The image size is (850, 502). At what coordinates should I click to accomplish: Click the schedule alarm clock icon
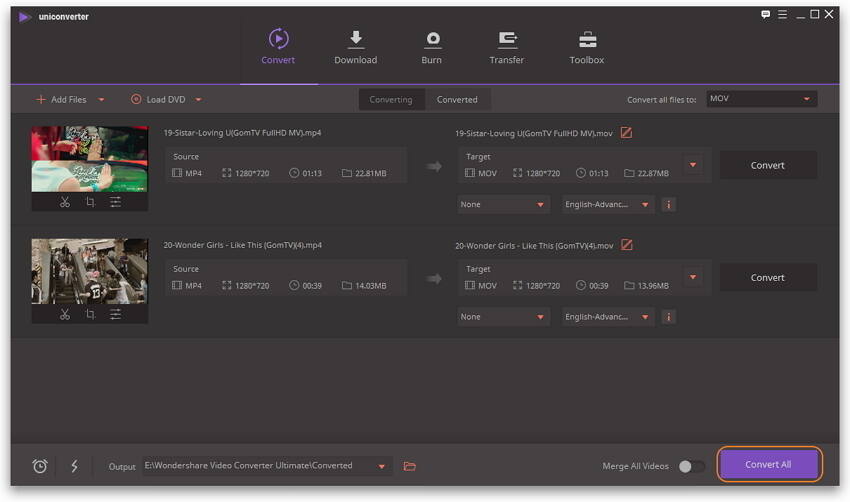click(40, 466)
